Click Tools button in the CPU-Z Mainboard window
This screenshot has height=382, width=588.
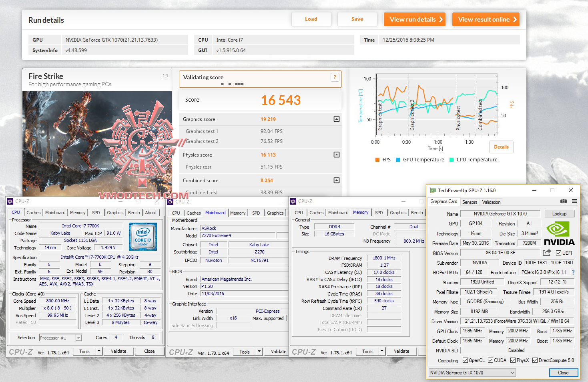(245, 352)
